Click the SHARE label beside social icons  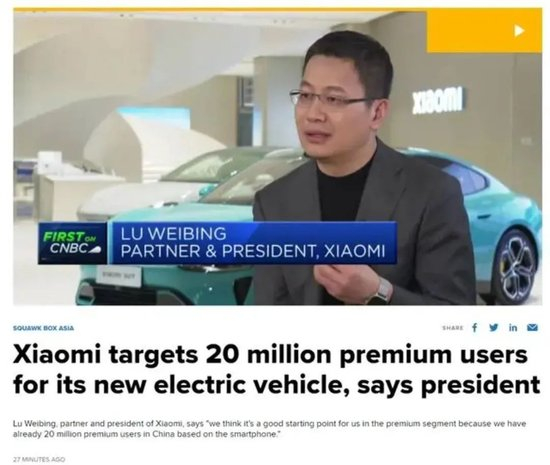coord(453,328)
